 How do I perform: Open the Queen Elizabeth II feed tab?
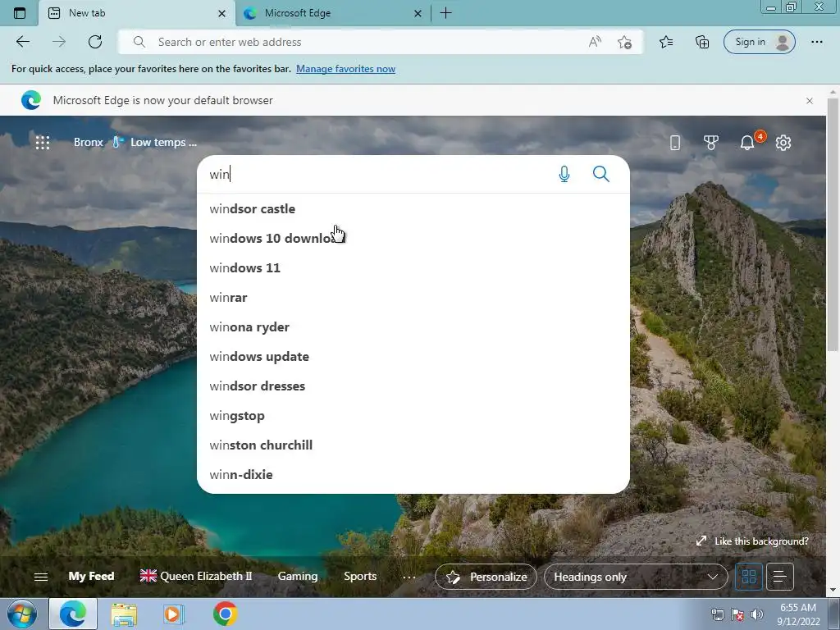[x=195, y=577]
